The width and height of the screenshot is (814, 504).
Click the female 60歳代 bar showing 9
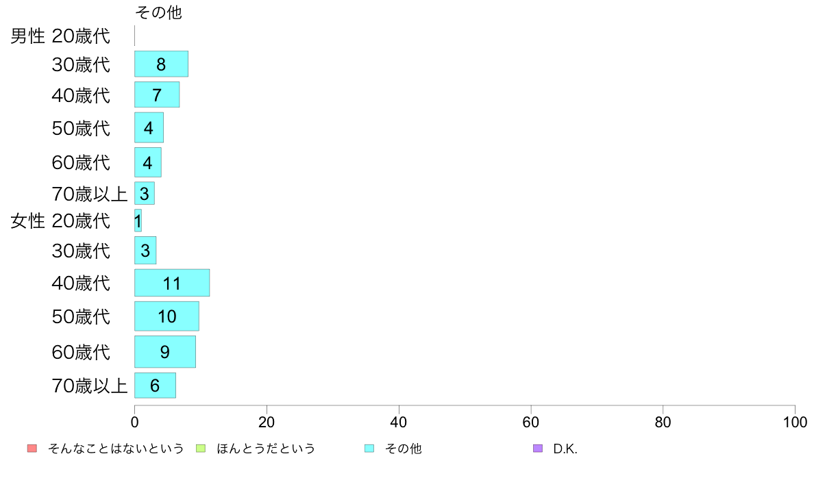click(165, 352)
